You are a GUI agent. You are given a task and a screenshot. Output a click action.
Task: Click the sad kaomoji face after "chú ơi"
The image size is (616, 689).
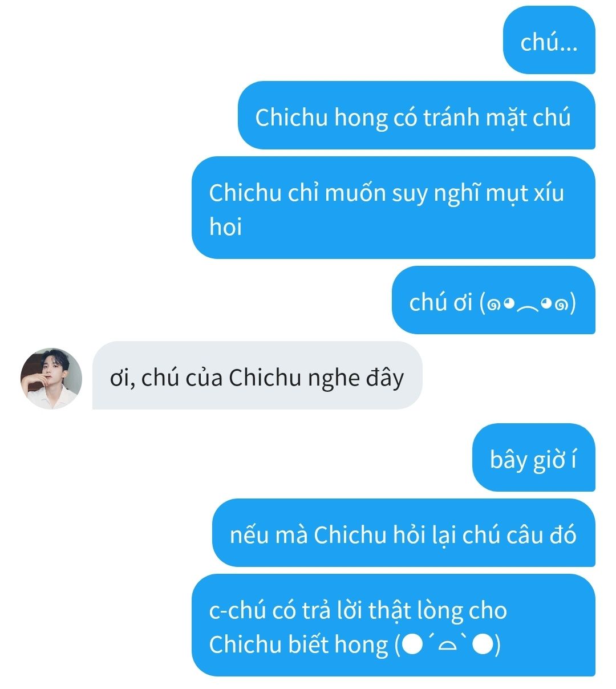[528, 303]
